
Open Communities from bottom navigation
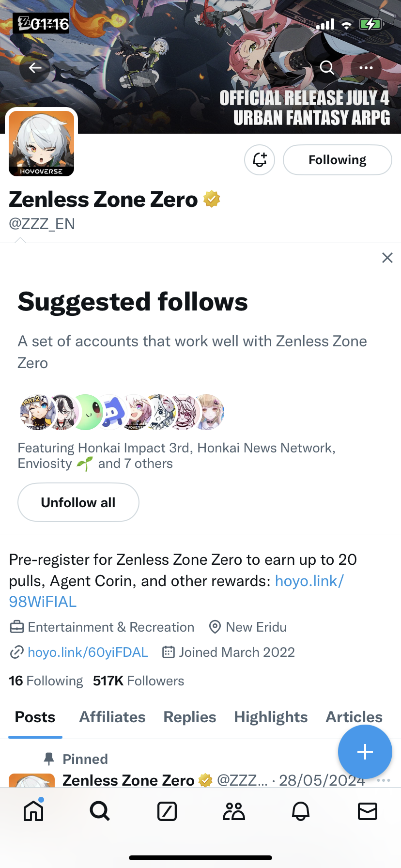pos(233,811)
